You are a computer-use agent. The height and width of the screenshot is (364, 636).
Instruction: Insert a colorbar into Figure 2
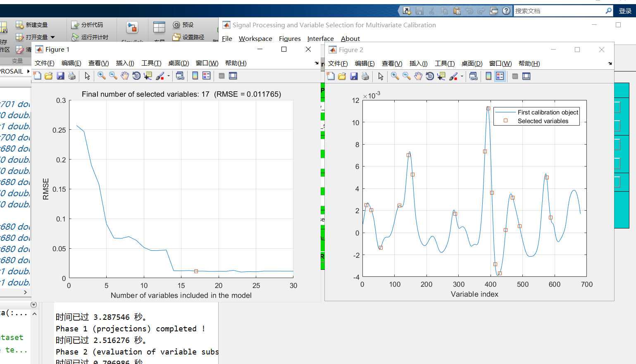(x=488, y=76)
